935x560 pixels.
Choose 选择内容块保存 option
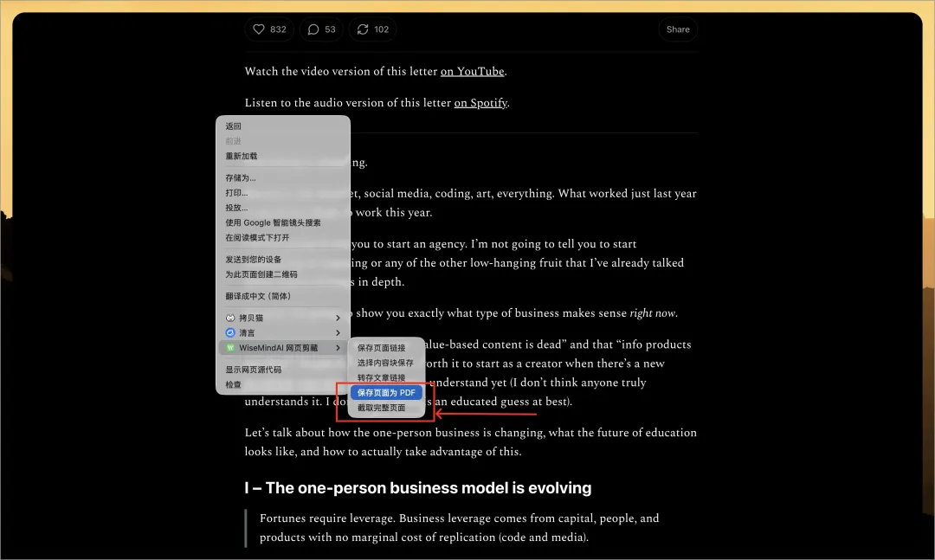(385, 363)
